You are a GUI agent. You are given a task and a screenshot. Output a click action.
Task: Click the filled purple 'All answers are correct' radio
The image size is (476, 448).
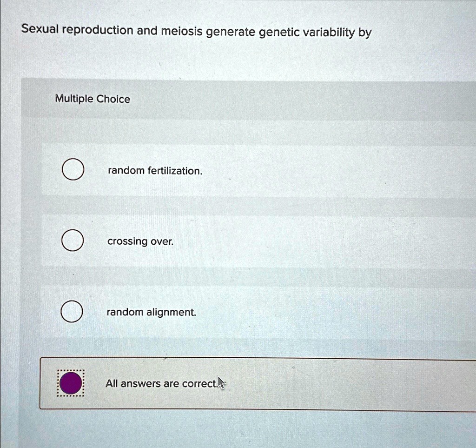pyautogui.click(x=70, y=383)
